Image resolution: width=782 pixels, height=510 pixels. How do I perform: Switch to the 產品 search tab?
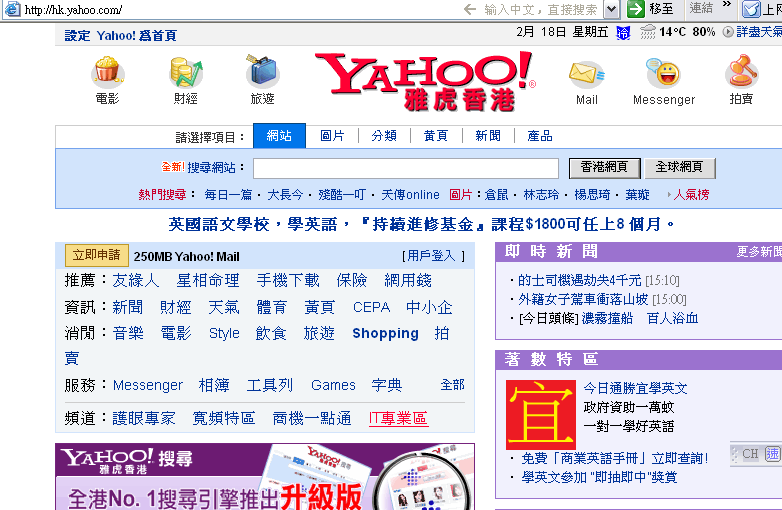tap(540, 136)
